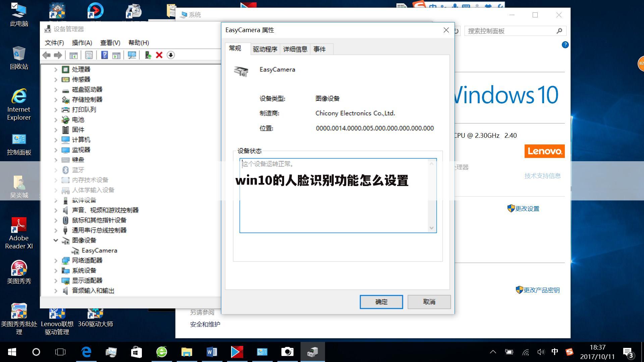This screenshot has width=644, height=362.
Task: Click the 搜索控制面板 search field
Action: coord(515,31)
